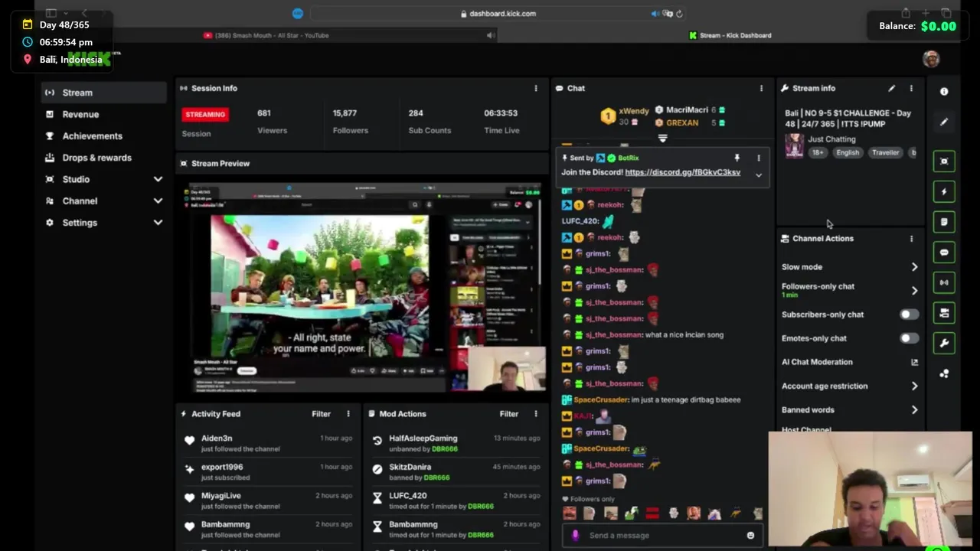Click the Discord invite link in pinned message
980x551 pixels.
click(682, 172)
